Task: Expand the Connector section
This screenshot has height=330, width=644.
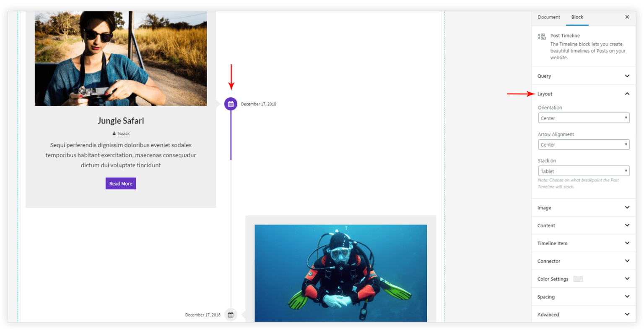Action: click(x=584, y=261)
